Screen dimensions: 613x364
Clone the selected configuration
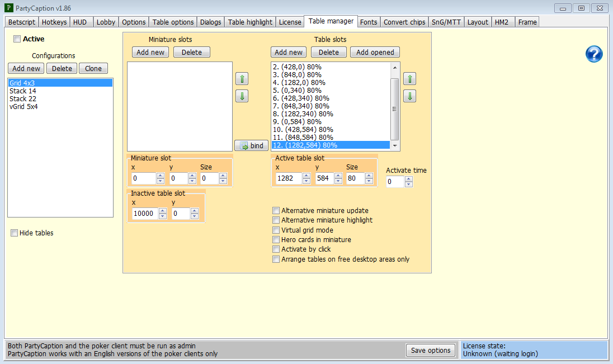pos(93,68)
